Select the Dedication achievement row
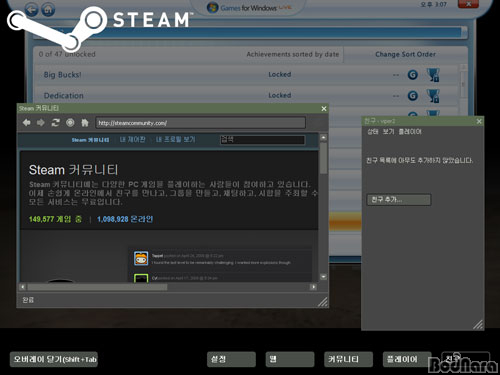This screenshot has height=375, width=500. [x=247, y=96]
